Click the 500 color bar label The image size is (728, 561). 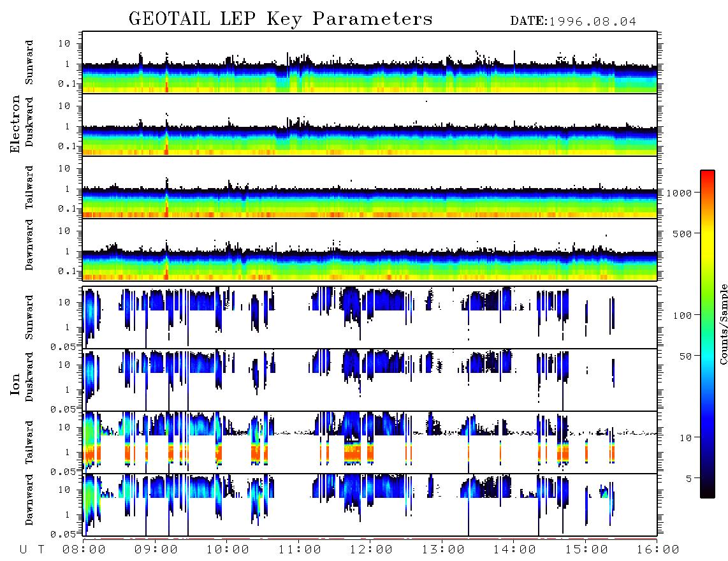[683, 233]
